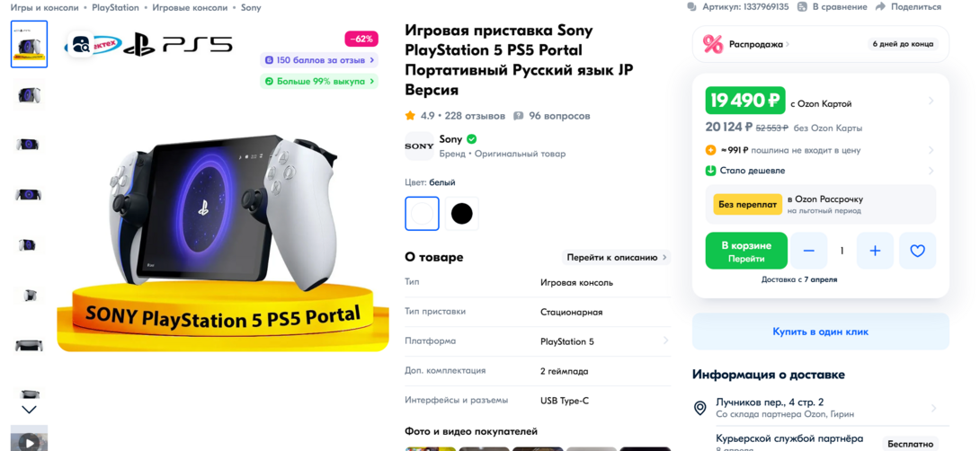Viewport: 980px width, 451px height.
Task: Add product to favorites with heart icon
Action: click(x=917, y=251)
